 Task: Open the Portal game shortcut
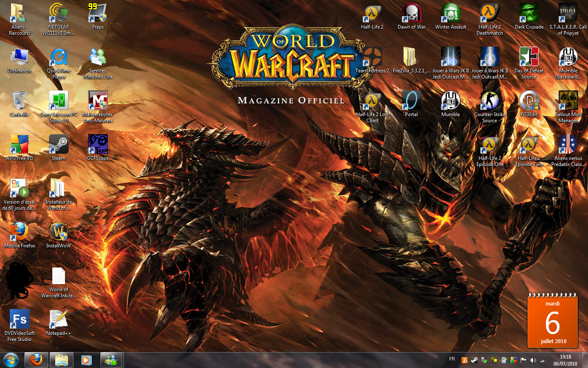(x=411, y=101)
